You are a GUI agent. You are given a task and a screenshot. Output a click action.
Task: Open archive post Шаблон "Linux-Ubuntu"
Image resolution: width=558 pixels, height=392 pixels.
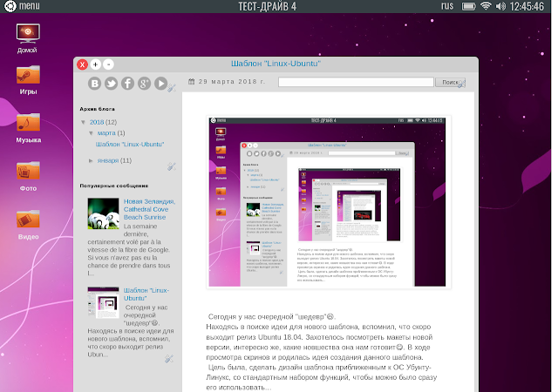pos(130,145)
